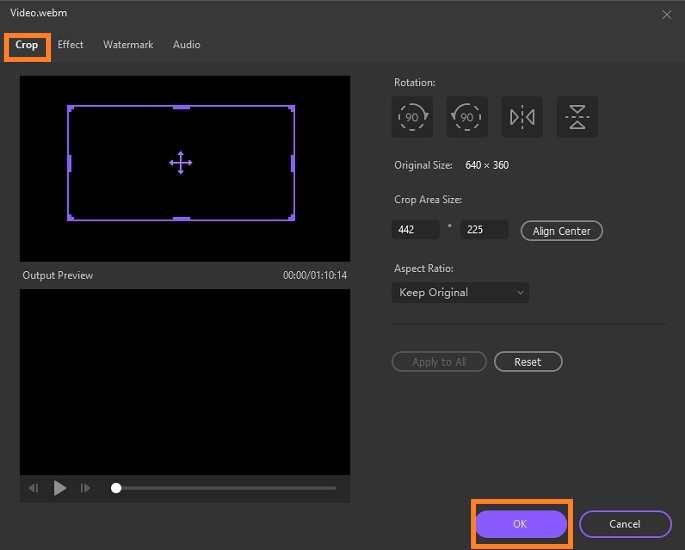This screenshot has height=550, width=685.
Task: Open the Audio tab
Action: (187, 45)
